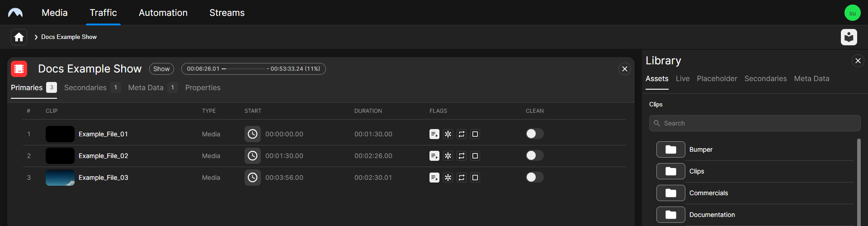
Task: Toggle the playlist-play flag on Example_File_03
Action: tap(434, 178)
